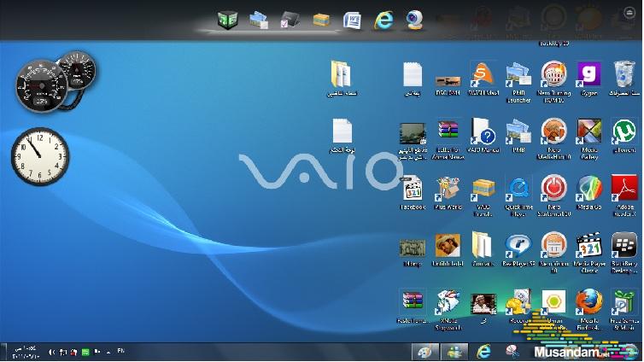Click the VAIO Gate collapse button at top right
The height and width of the screenshot is (362, 644).
pos(629,13)
